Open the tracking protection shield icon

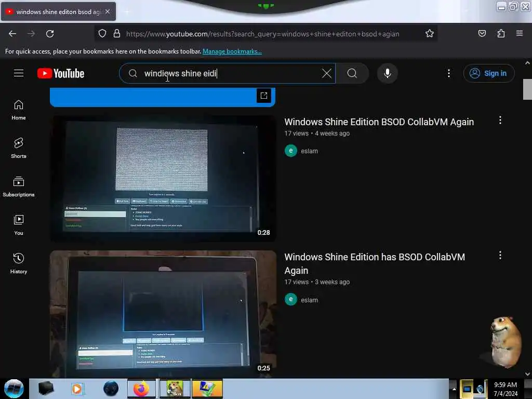[x=102, y=34]
